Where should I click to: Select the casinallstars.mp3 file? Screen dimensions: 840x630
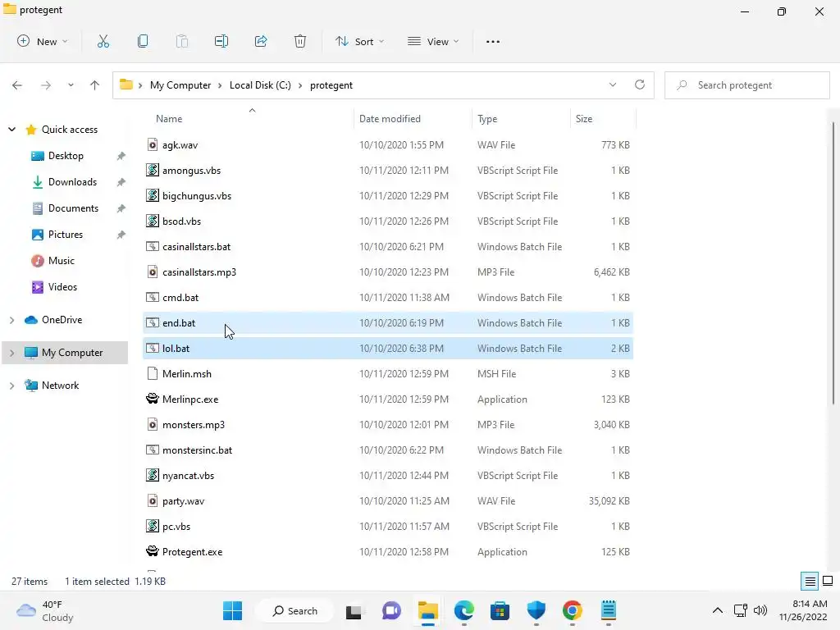(388, 272)
